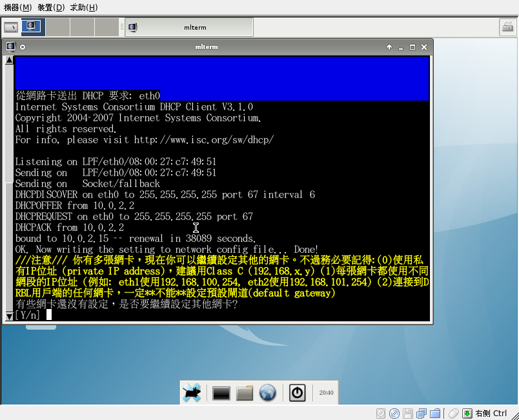Click mlterm scrollbar up arrow
The image size is (519, 420).
pos(9,60)
